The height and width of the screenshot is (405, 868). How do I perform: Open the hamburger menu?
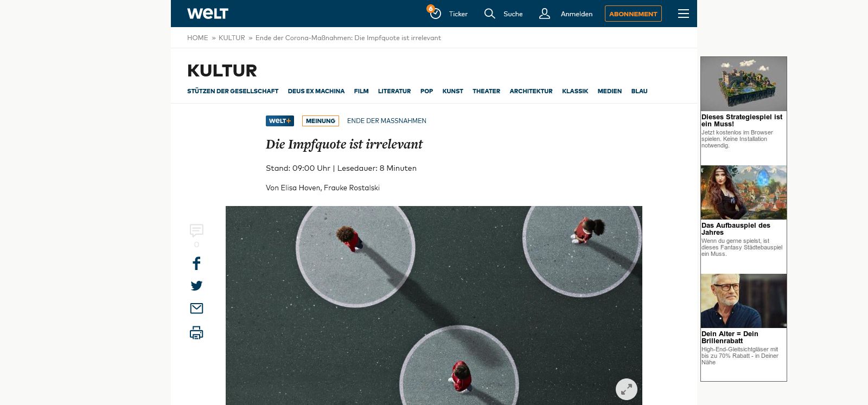[x=683, y=14]
